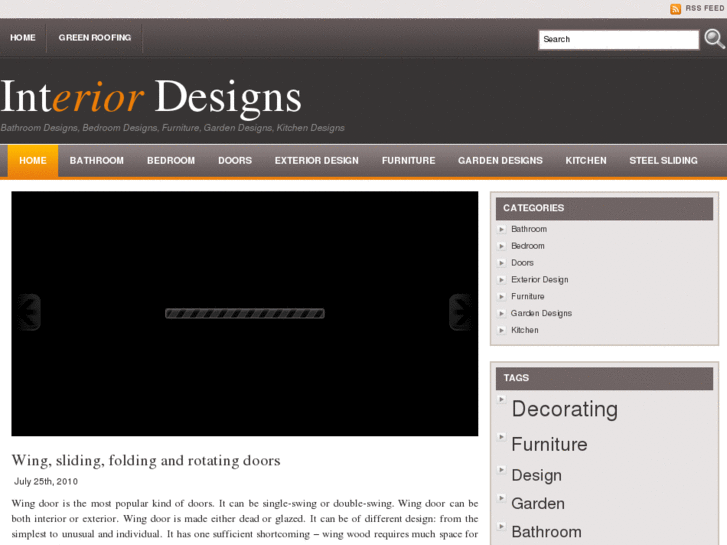Click arrow bullet beside Furniture tag
This screenshot has height=545, width=727.
(501, 436)
